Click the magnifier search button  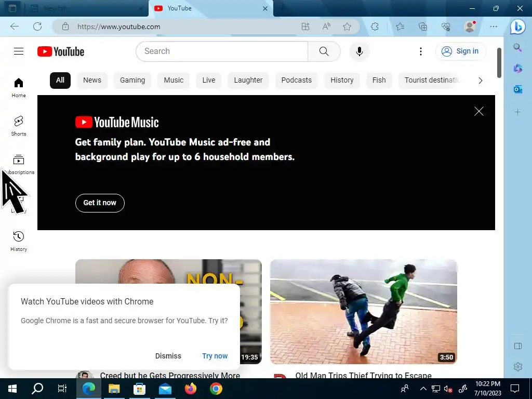coord(324,51)
